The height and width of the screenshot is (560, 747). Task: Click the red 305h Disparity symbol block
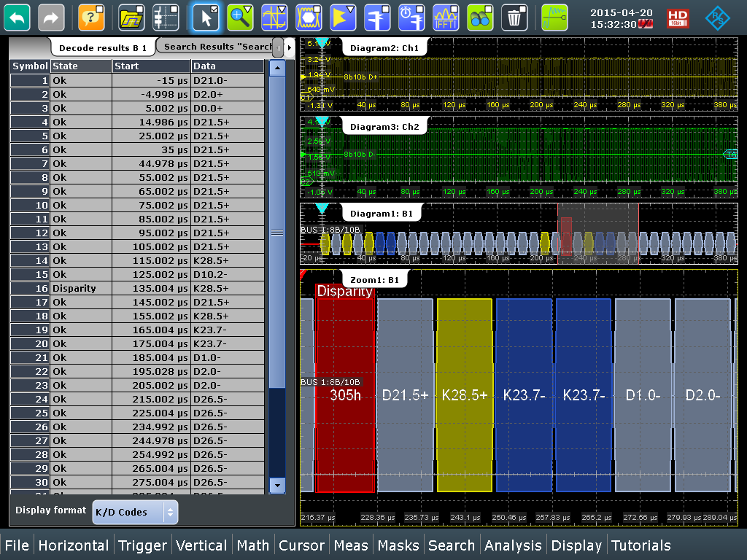[x=344, y=394]
